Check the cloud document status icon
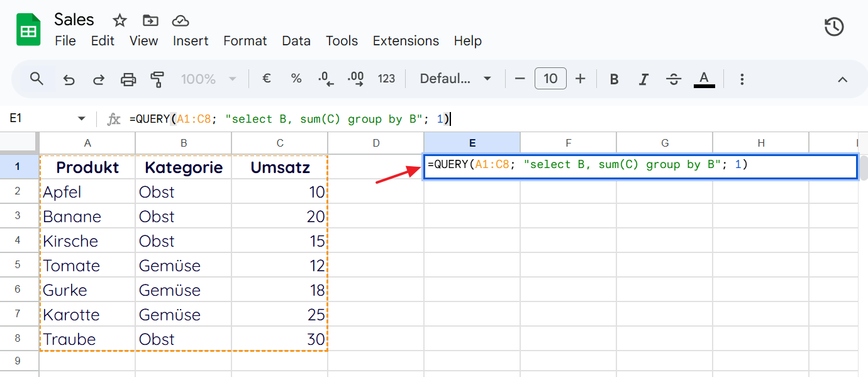This screenshot has width=868, height=377. (x=181, y=21)
